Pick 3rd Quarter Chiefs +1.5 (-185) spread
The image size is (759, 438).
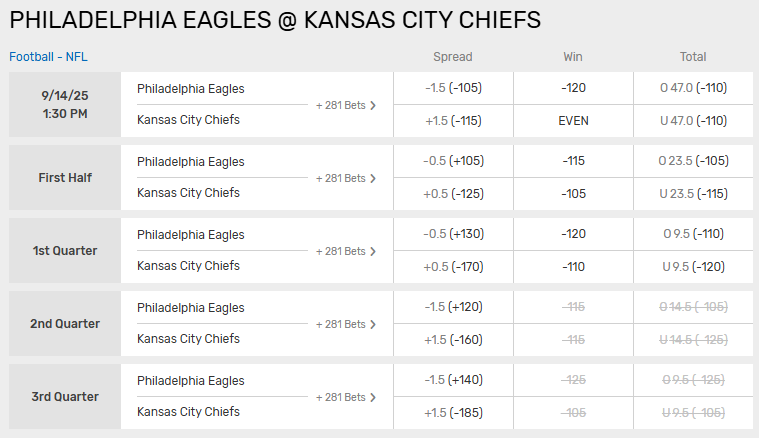[x=453, y=412]
